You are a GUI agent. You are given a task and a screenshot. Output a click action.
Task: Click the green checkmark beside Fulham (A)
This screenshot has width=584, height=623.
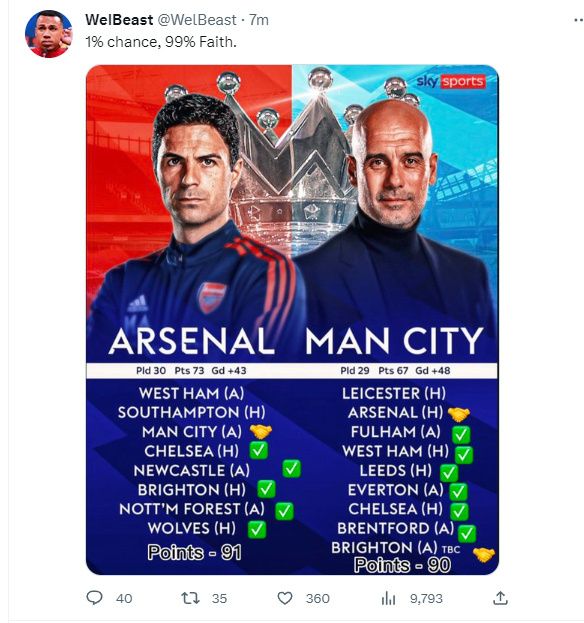point(461,434)
